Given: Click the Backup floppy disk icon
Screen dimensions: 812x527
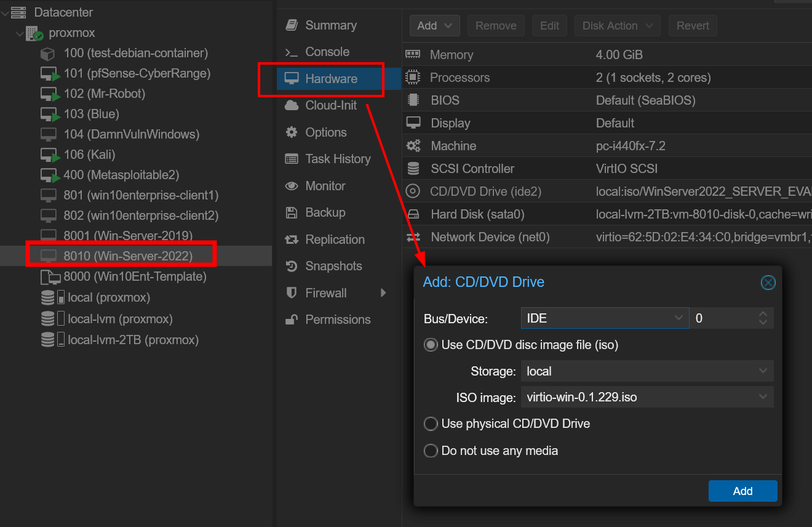Looking at the screenshot, I should pyautogui.click(x=292, y=213).
